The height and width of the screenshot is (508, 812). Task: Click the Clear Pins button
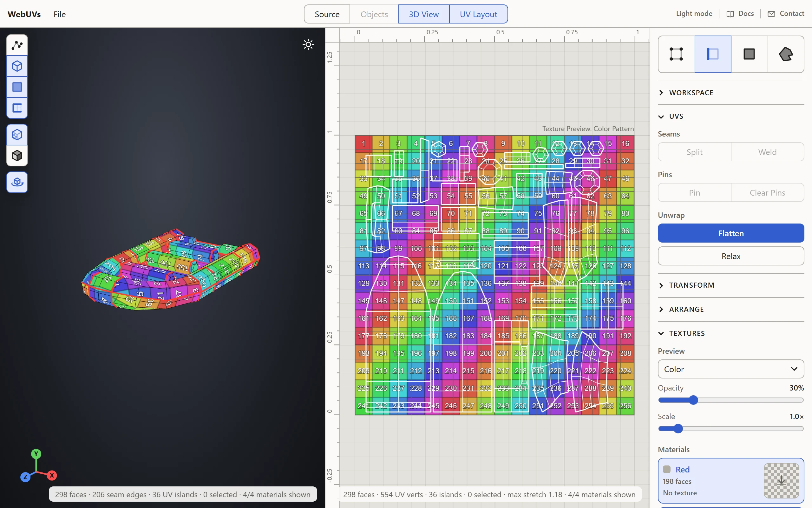767,192
